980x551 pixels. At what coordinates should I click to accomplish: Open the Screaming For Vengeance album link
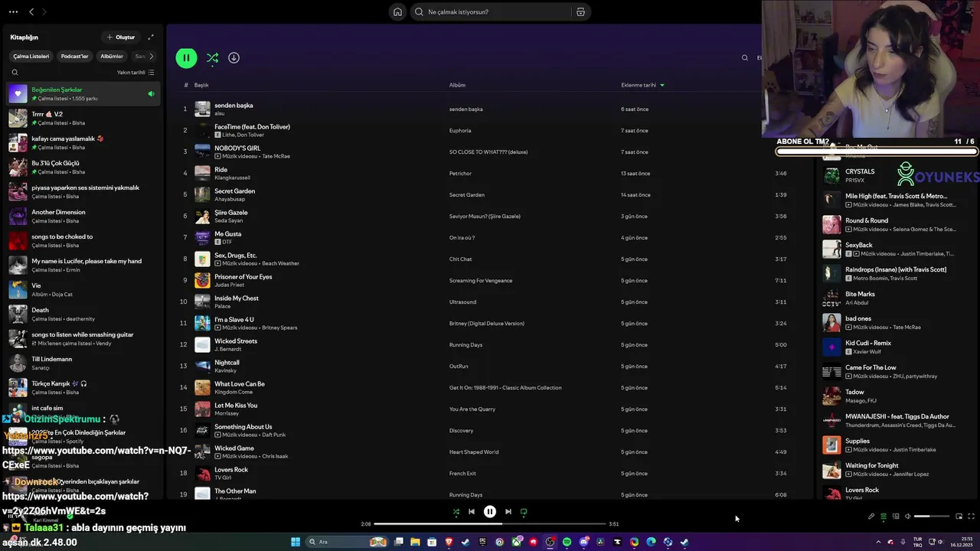pos(481,281)
